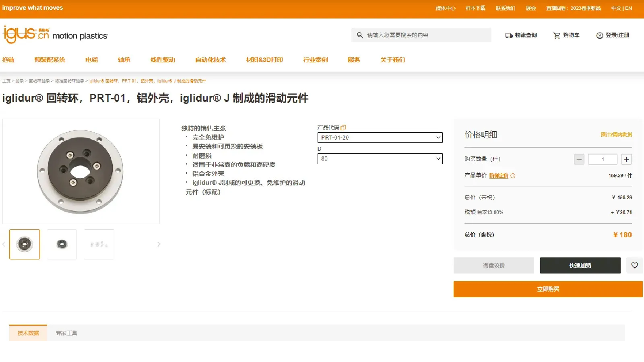This screenshot has height=362, width=644.
Task: Open the D dimension dropdown showing 80
Action: tap(380, 158)
